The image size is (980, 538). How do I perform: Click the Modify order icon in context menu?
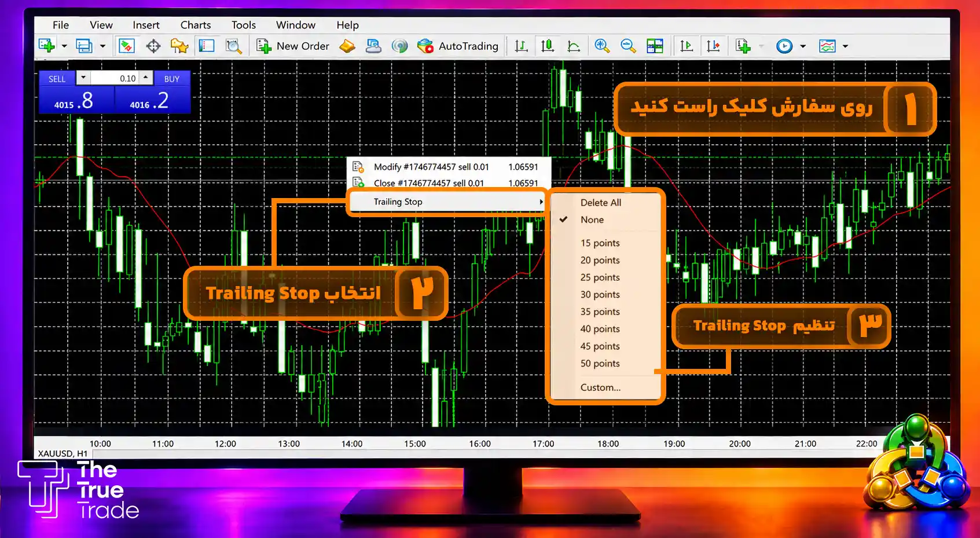click(358, 167)
